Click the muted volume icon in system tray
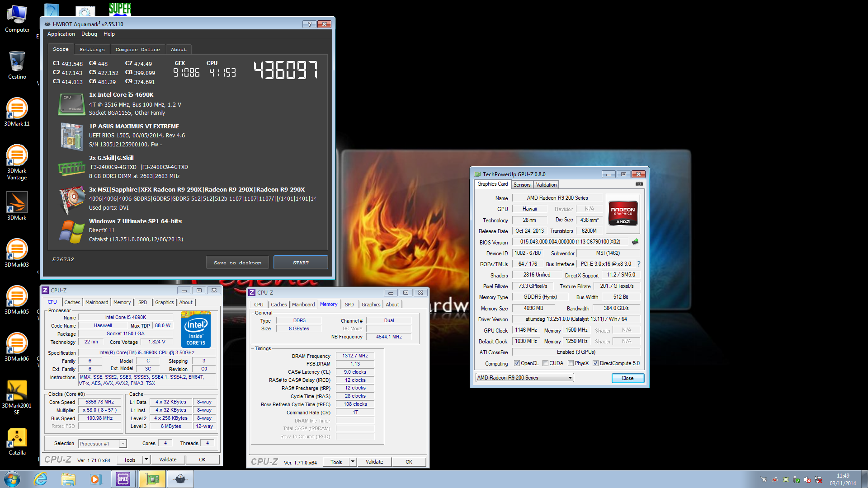 tap(807, 480)
